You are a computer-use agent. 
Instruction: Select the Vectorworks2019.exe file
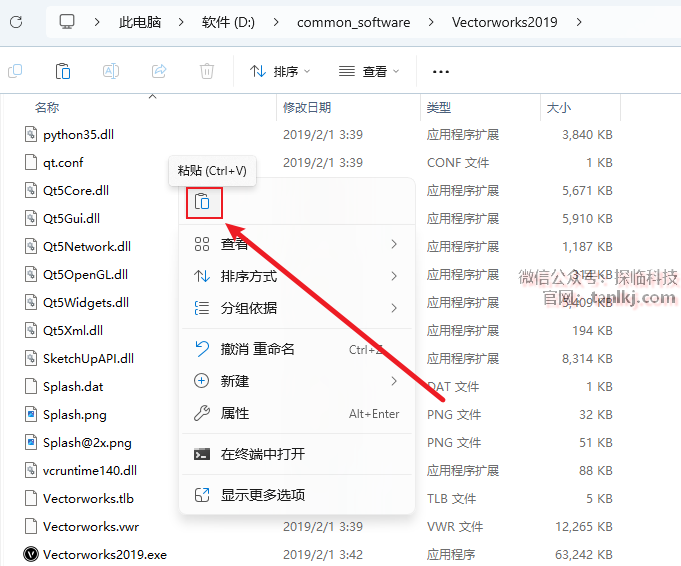pos(105,555)
